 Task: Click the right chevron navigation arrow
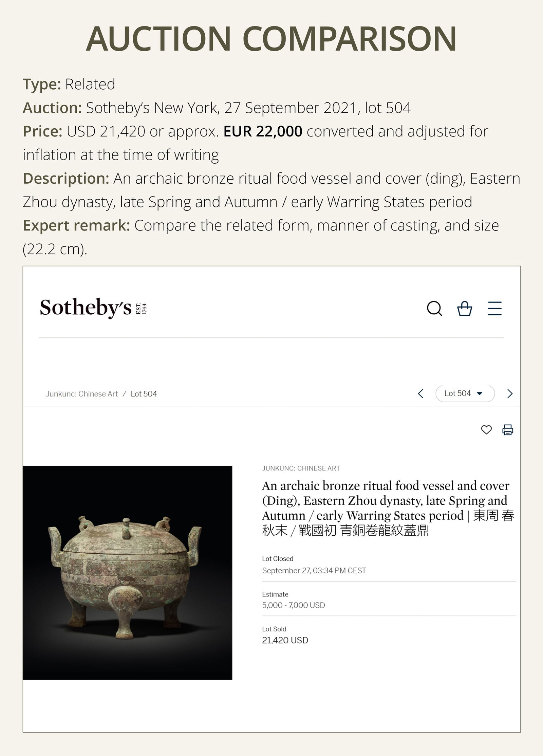510,393
